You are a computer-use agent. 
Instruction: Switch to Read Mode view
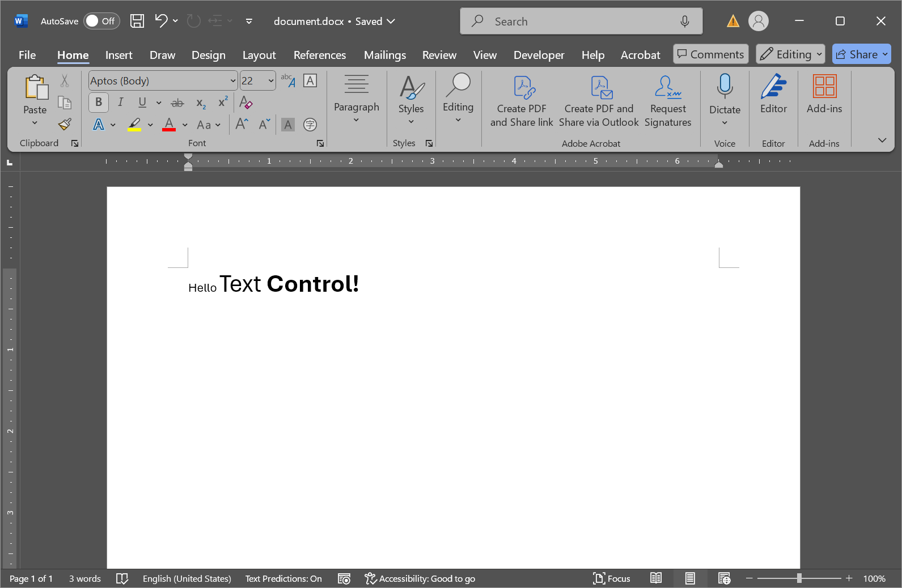pos(656,578)
